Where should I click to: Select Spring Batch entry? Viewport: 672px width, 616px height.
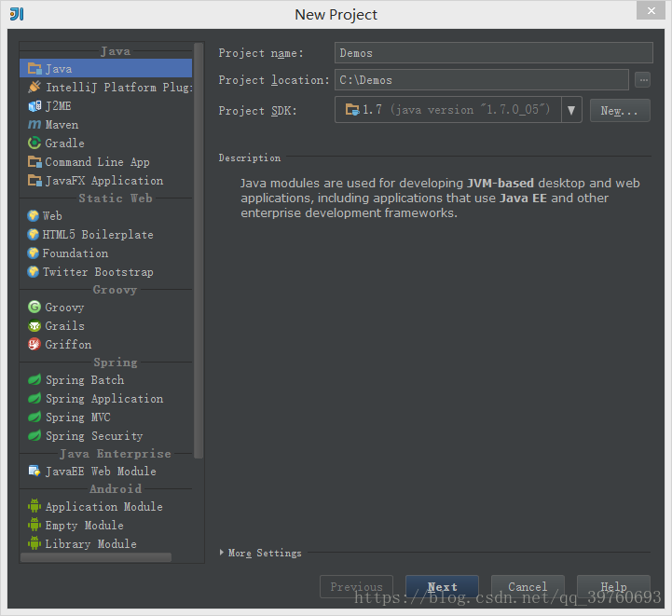pos(106,379)
